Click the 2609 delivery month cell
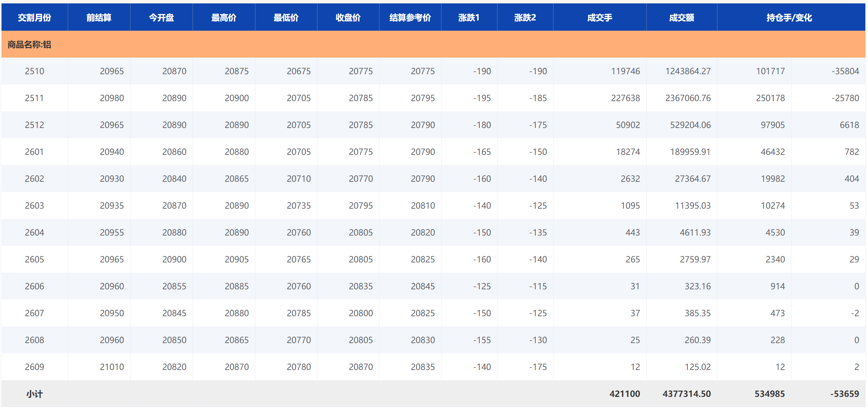Image resolution: width=868 pixels, height=409 pixels. click(34, 367)
